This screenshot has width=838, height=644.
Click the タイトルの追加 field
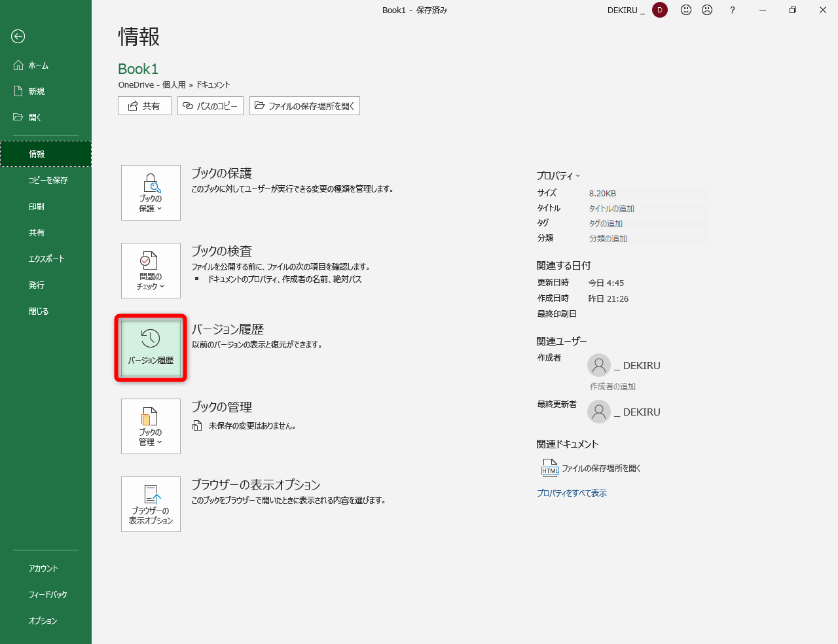pyautogui.click(x=648, y=209)
